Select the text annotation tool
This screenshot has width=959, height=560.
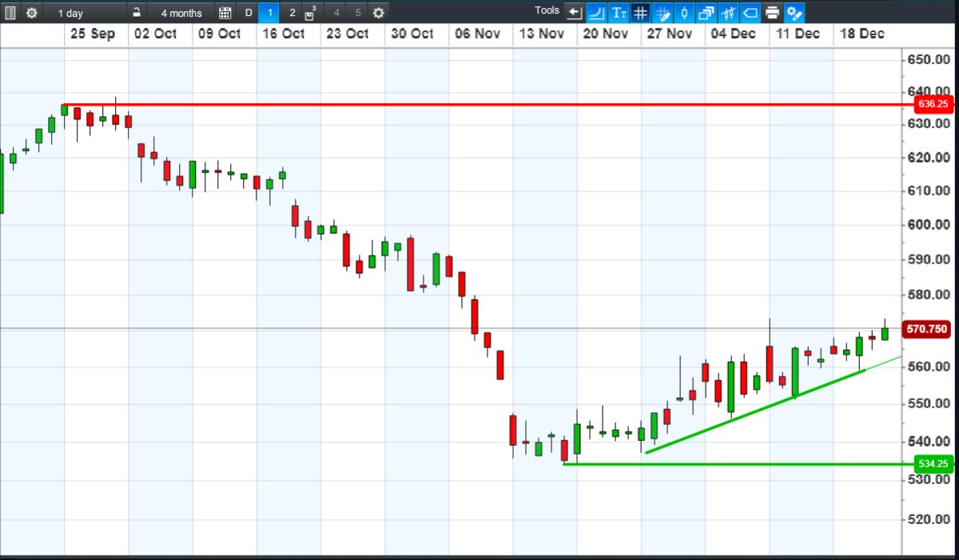pos(619,13)
